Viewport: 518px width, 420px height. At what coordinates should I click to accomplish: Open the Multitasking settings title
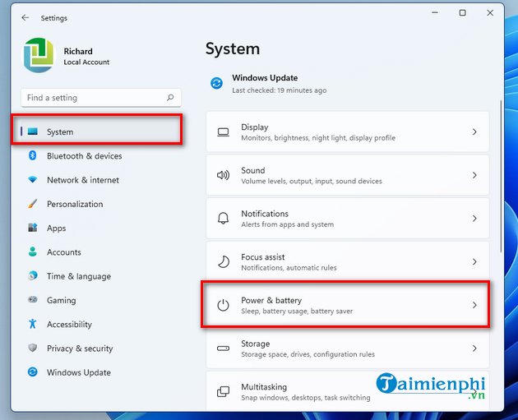264,387
